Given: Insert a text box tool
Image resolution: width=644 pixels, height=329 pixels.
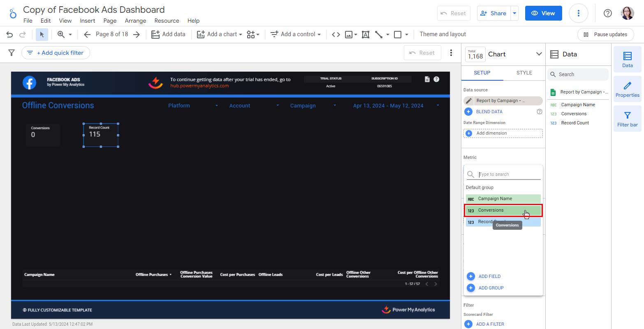Looking at the screenshot, I should pyautogui.click(x=365, y=35).
